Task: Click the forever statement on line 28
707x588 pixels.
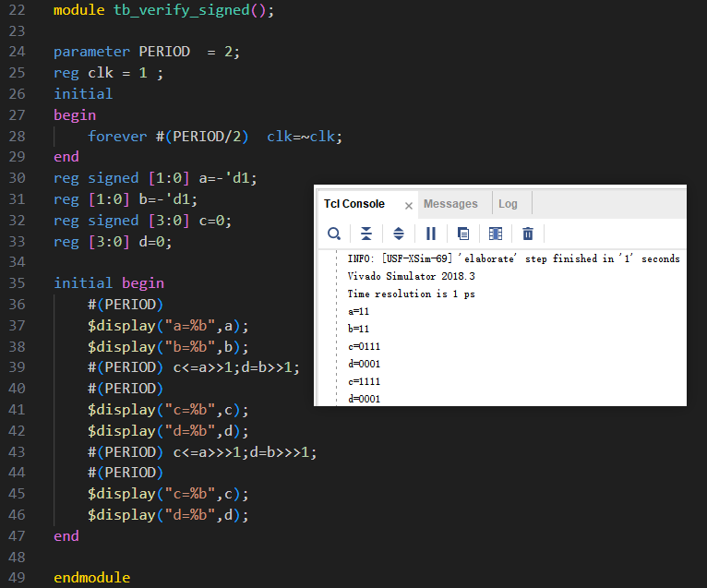Action: click(x=117, y=136)
